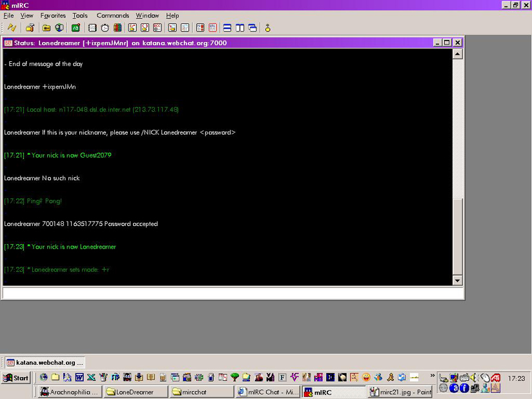This screenshot has width=532, height=399.
Task: Open the Log Files toolbar icon
Action: point(185,28)
